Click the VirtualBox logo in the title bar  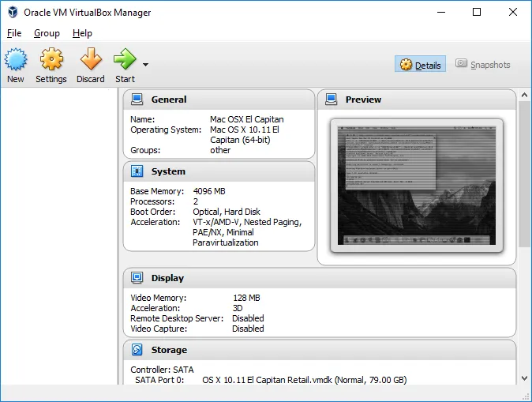pyautogui.click(x=13, y=12)
